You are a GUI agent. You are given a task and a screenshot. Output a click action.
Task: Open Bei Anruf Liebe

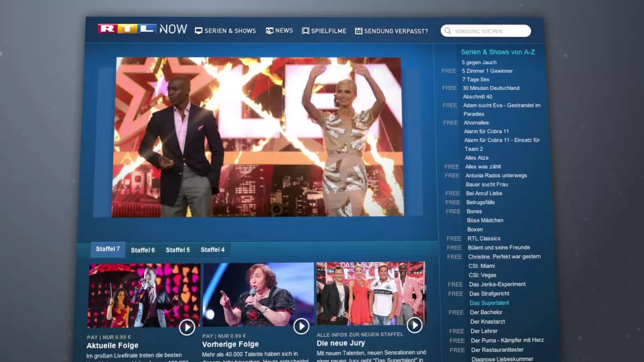pos(484,194)
